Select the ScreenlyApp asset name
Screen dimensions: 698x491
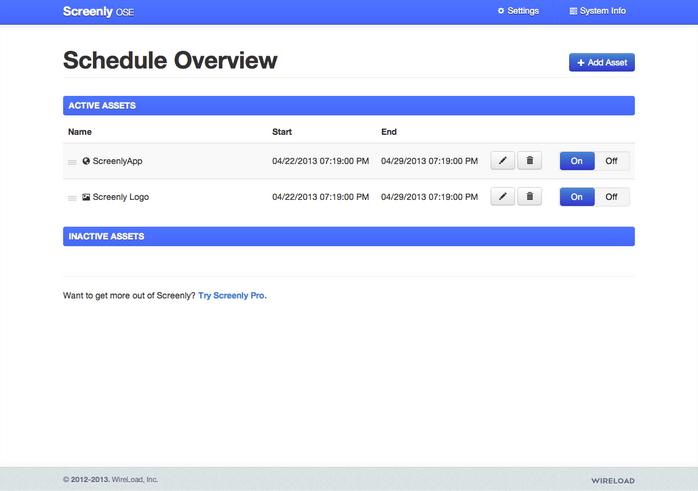pyautogui.click(x=118, y=161)
